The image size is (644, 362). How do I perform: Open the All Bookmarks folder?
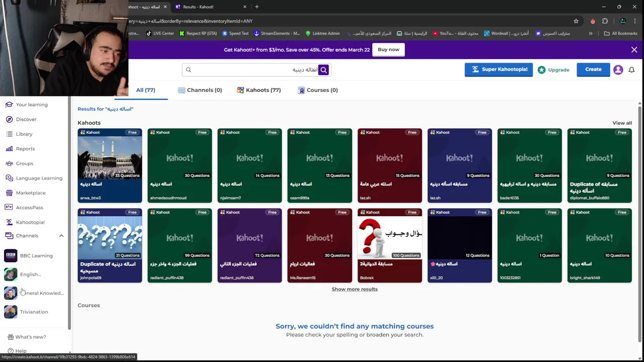tap(621, 33)
